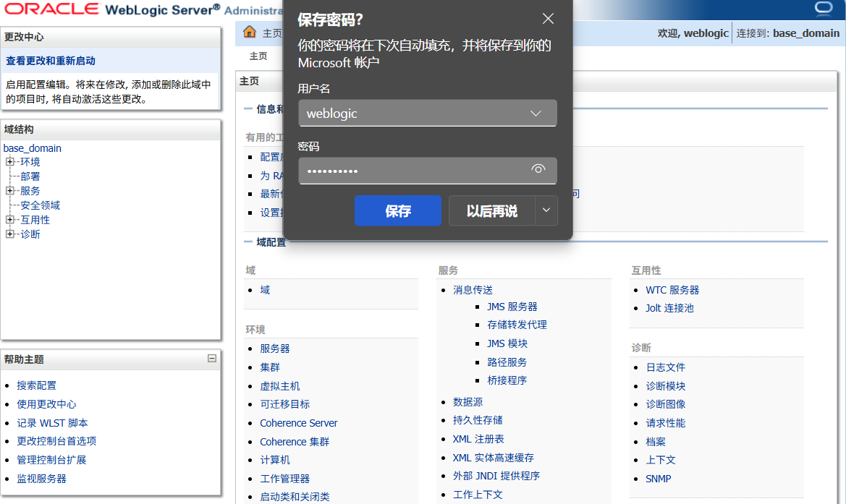
Task: Reveal password with the eye icon
Action: (x=538, y=169)
